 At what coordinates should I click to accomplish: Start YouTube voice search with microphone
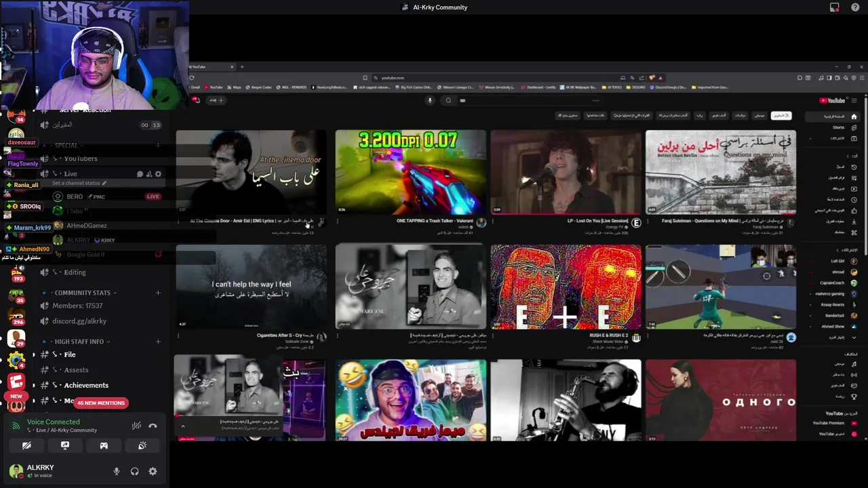pos(429,100)
